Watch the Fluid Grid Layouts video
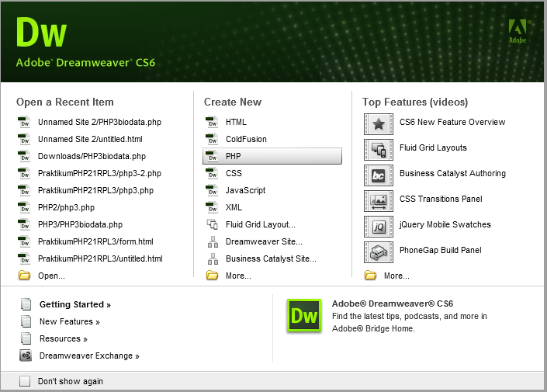Screen dimensions: 547x392 [433, 147]
